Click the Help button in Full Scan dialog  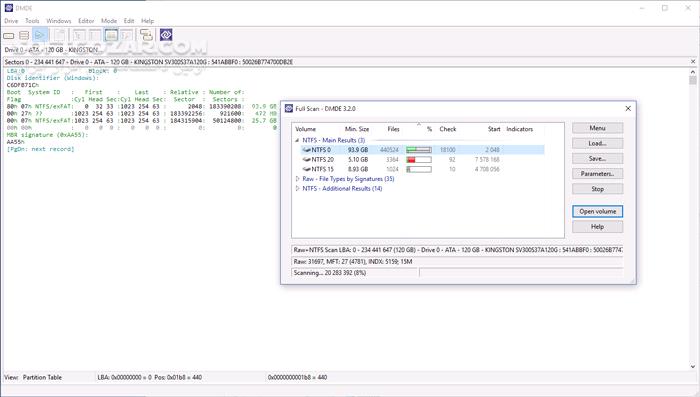tap(597, 227)
